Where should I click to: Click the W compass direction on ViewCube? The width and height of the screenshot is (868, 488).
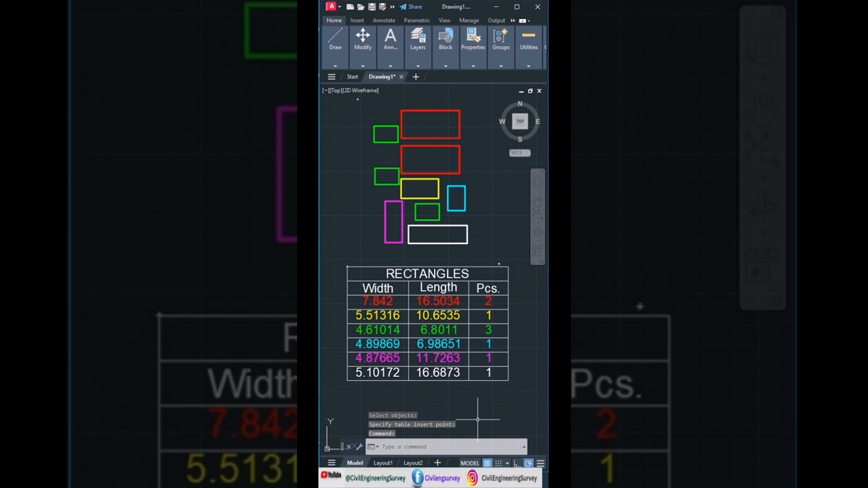[x=502, y=121]
